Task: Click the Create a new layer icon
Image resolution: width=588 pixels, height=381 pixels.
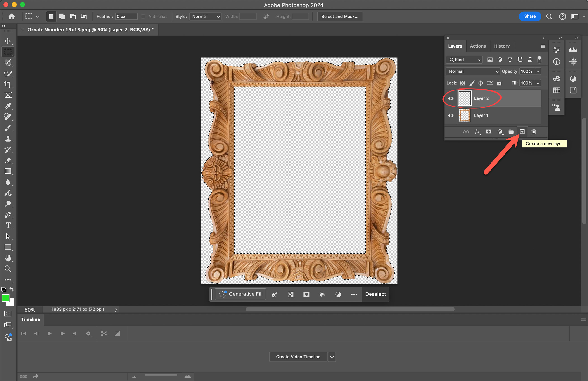Action: tap(522, 132)
